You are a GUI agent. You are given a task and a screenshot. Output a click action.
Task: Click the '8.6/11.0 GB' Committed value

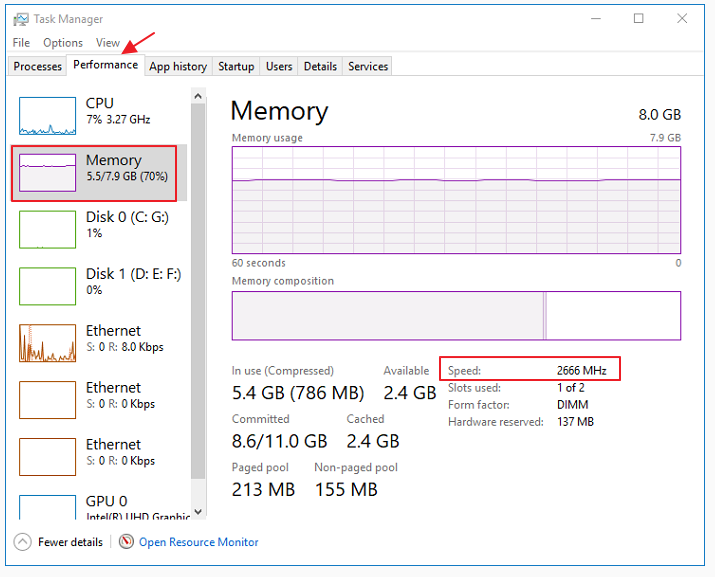[280, 441]
